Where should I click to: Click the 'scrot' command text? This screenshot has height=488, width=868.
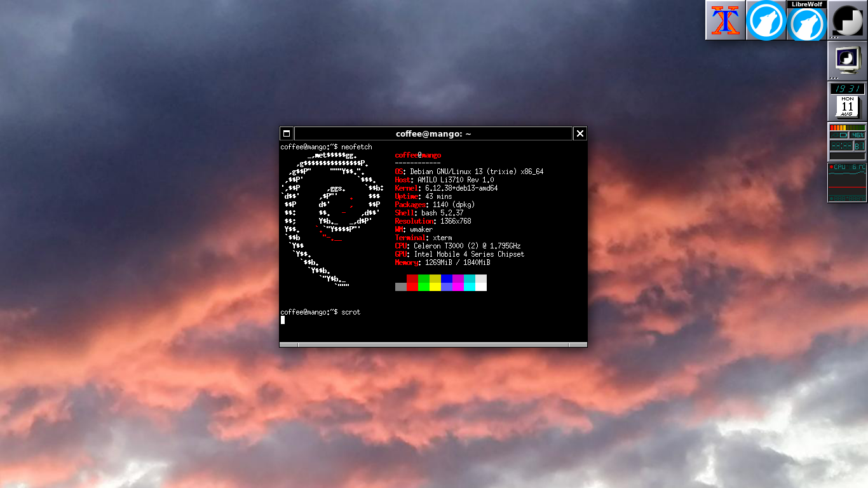[351, 312]
